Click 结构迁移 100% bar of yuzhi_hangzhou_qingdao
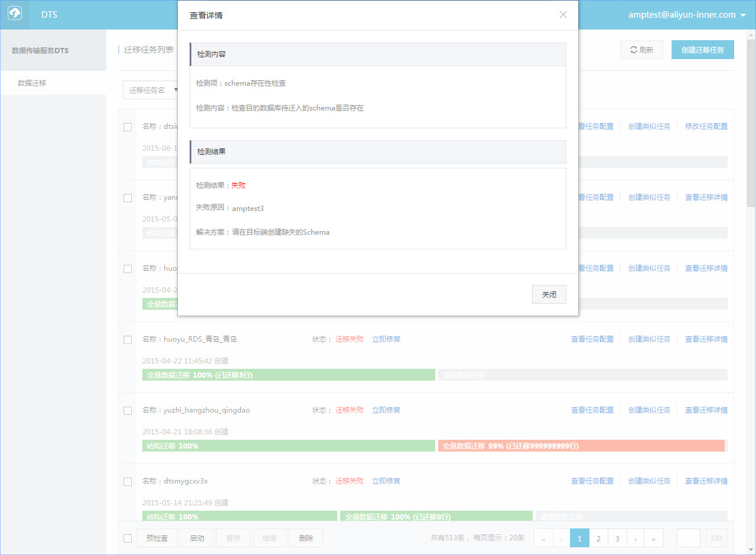 (289, 446)
